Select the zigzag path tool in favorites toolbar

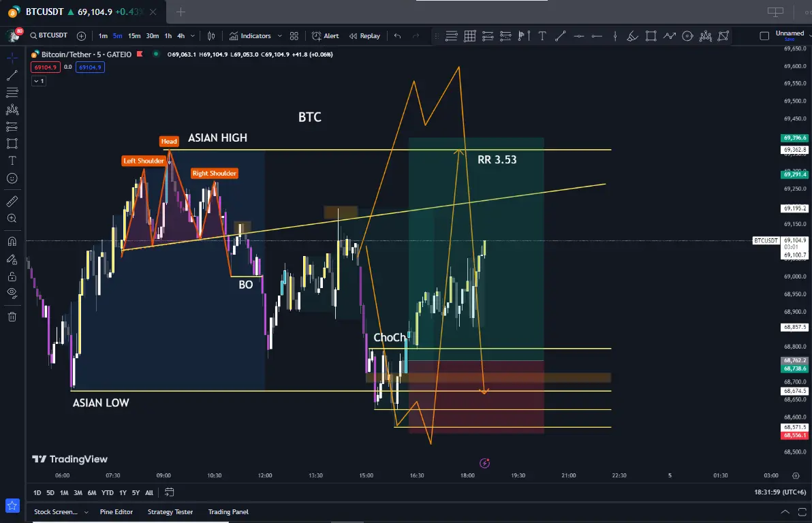click(670, 35)
